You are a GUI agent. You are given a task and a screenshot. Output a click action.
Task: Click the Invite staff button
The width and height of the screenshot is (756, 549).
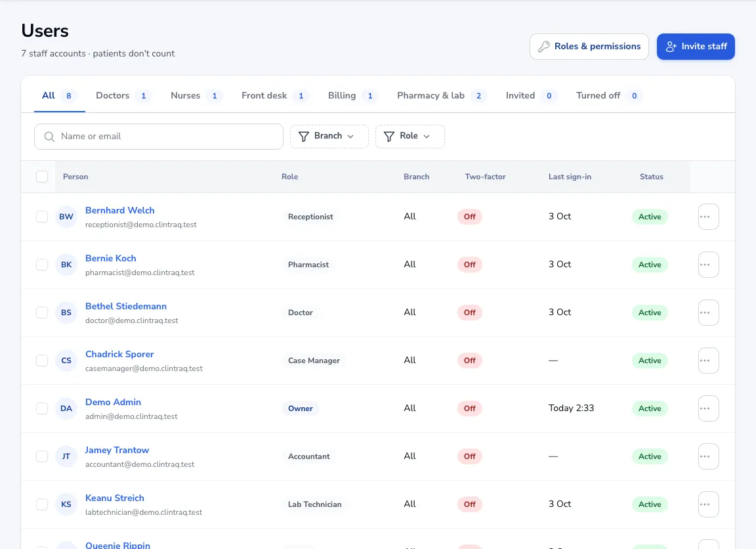point(696,47)
